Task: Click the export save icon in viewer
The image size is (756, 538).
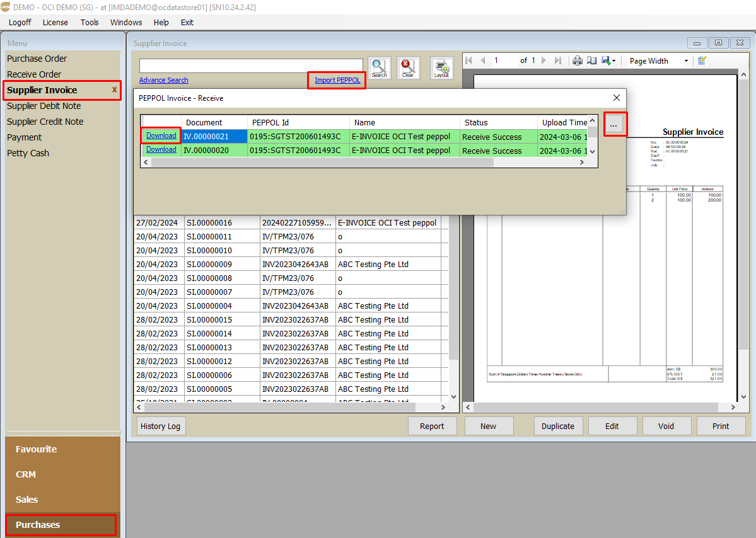Action: click(x=605, y=60)
